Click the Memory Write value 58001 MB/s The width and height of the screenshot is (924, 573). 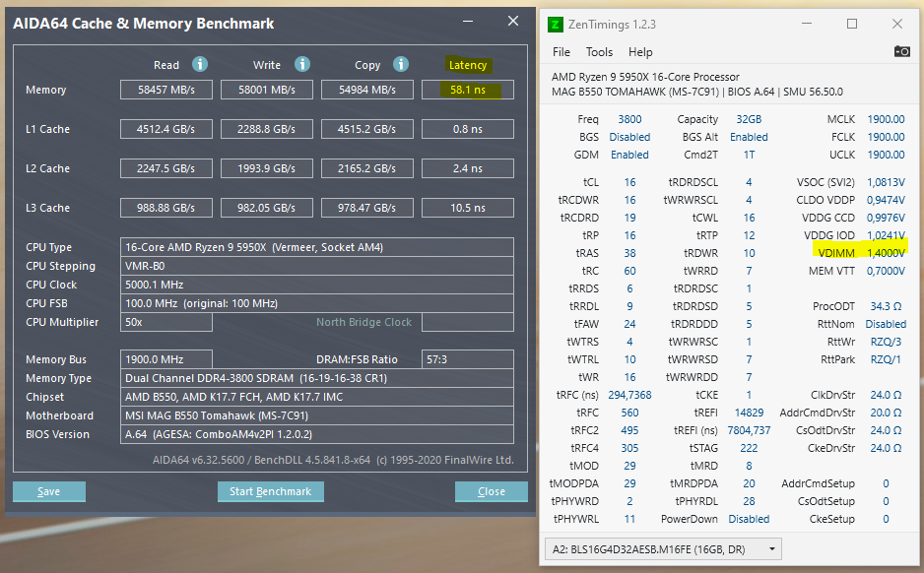tap(266, 90)
